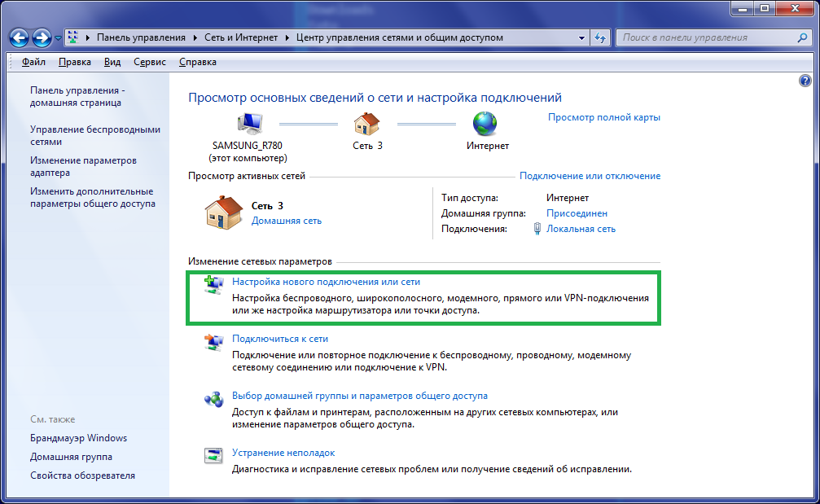The image size is (820, 504).
Task: Click the Control Panel icon in address bar
Action: (x=73, y=37)
